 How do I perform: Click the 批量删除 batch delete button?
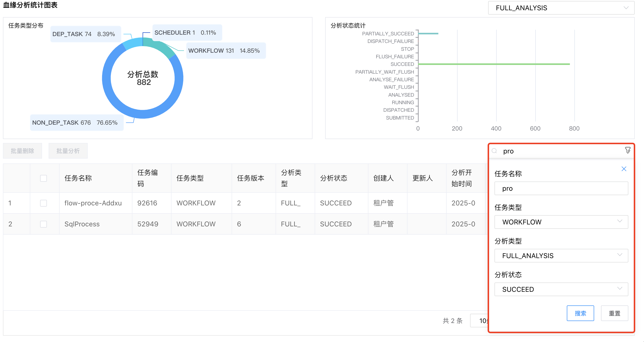(x=22, y=151)
